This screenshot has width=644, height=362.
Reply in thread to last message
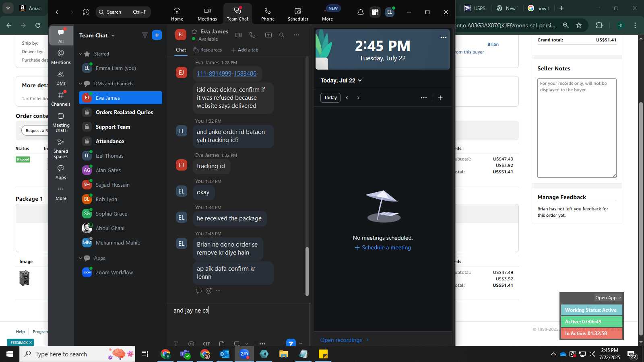click(198, 291)
